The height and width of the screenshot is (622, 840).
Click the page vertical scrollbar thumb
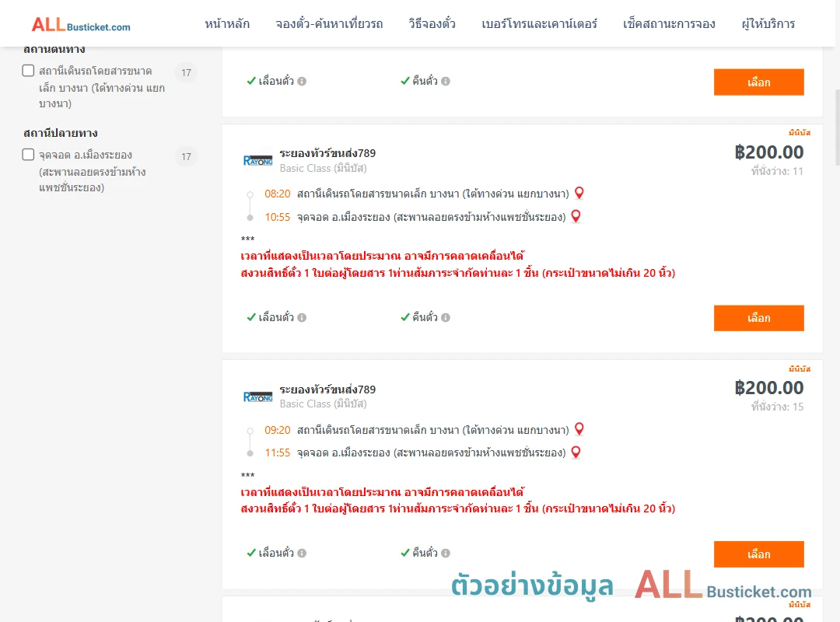[x=838, y=128]
